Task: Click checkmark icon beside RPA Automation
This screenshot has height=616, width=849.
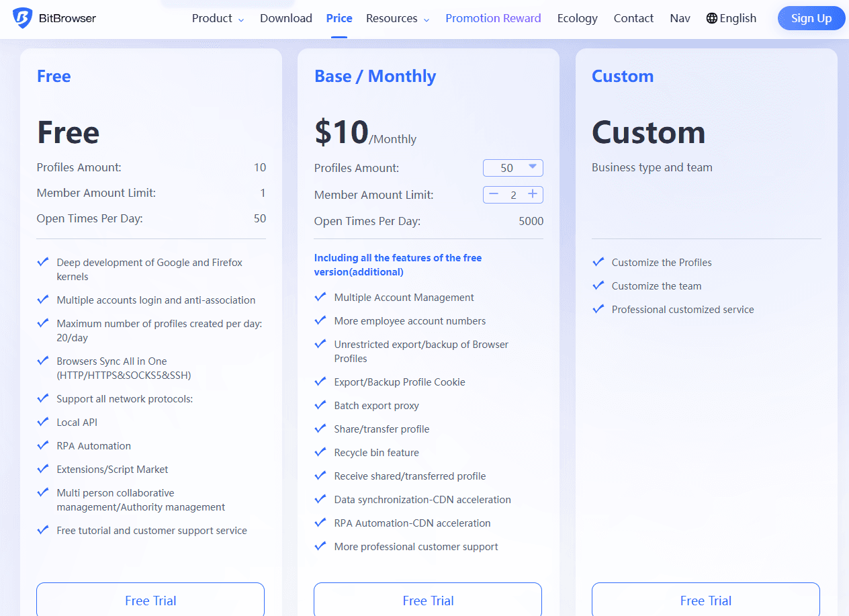Action: [43, 445]
